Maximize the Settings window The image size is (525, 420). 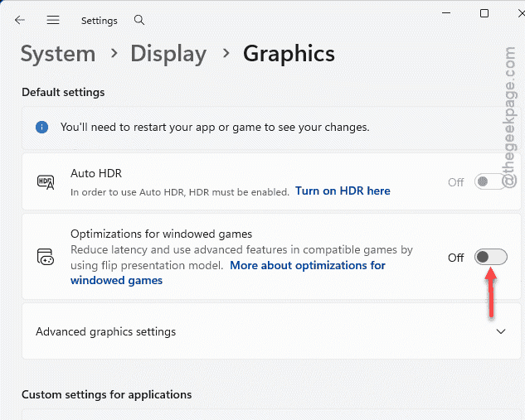pyautogui.click(x=484, y=13)
